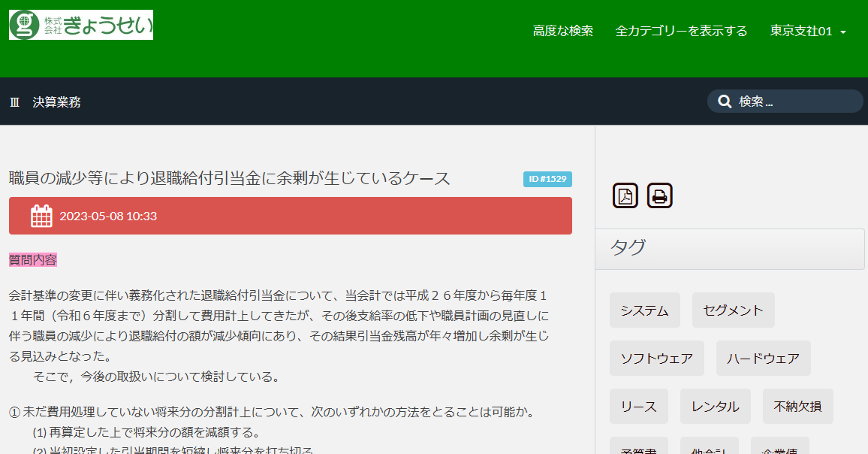The height and width of the screenshot is (454, 868).
Task: Open the 東京支社01 user dropdown
Action: (808, 31)
